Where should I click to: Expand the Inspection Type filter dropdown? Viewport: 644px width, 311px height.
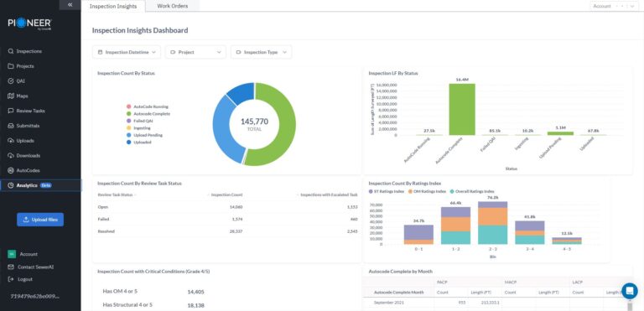262,52
